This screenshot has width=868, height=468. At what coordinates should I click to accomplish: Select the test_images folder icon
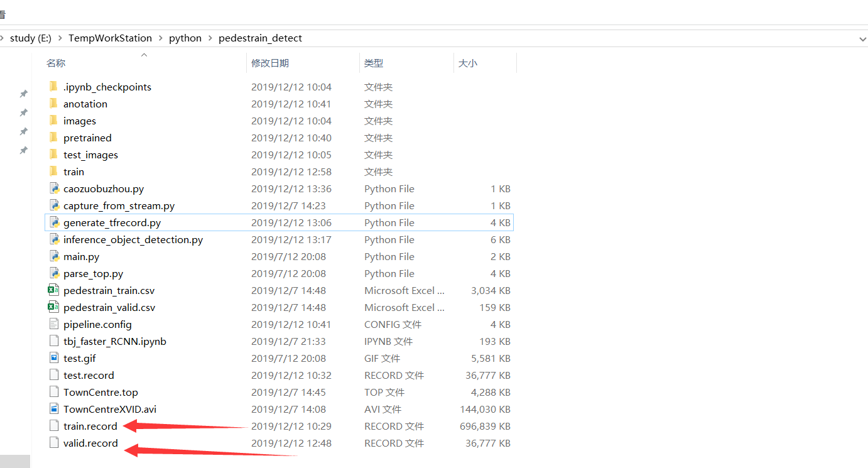click(x=53, y=155)
